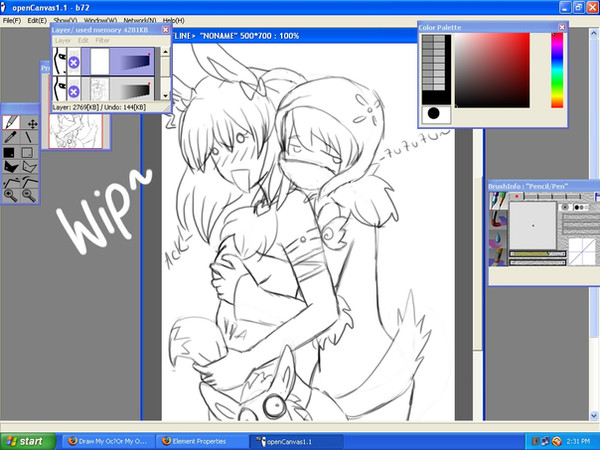Select the marker brush type in BrushInfo

pos(498,256)
